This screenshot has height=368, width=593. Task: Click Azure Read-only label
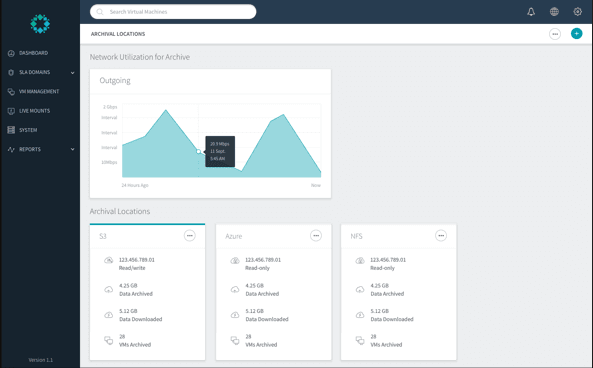pos(257,268)
